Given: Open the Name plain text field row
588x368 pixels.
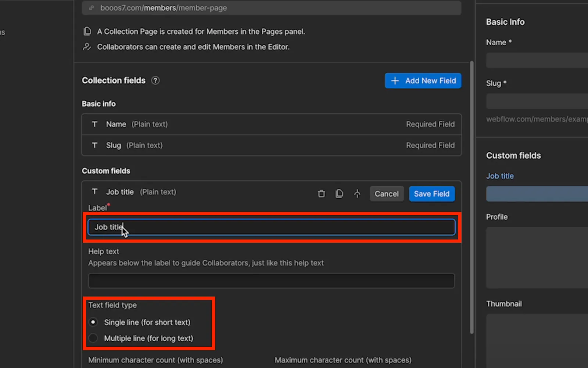Looking at the screenshot, I should (272, 124).
